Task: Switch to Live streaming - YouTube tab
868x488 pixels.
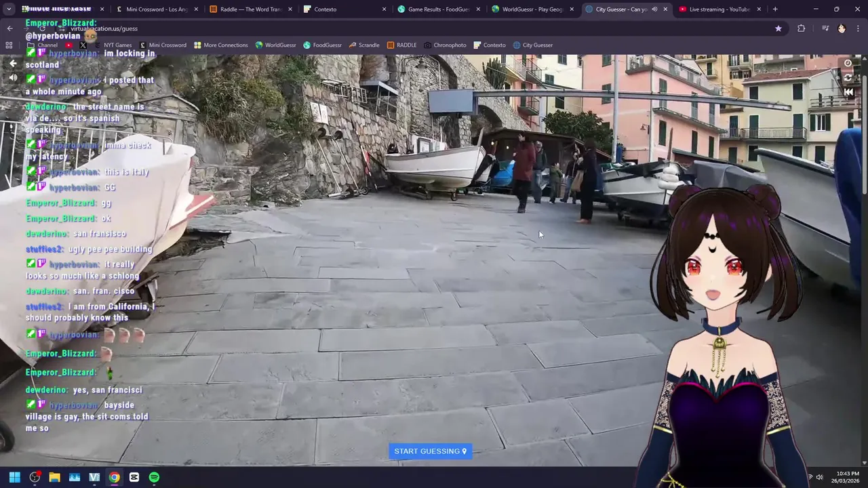Action: click(719, 9)
